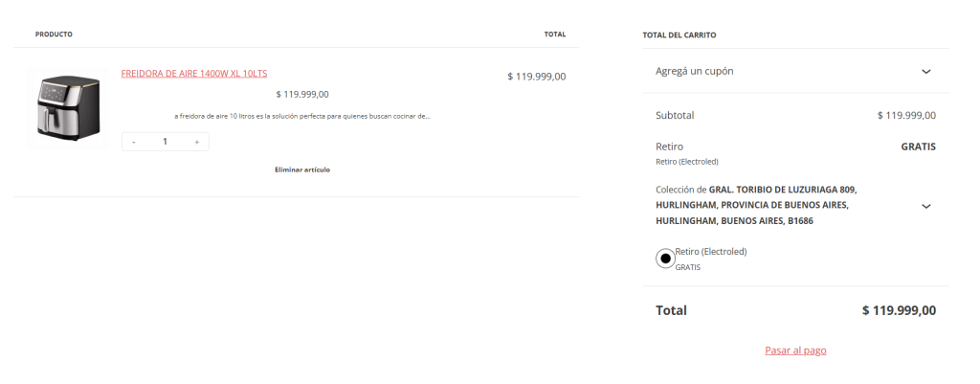Screen dimensions: 980x384
Task: Click the quantity input field showing 1
Action: (x=165, y=142)
